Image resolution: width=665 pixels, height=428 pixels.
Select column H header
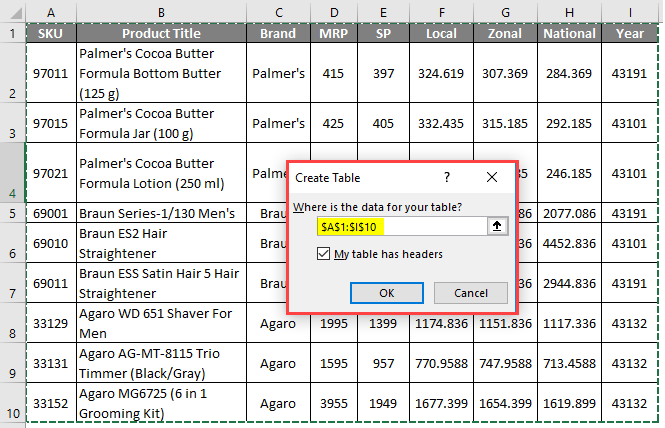[569, 13]
